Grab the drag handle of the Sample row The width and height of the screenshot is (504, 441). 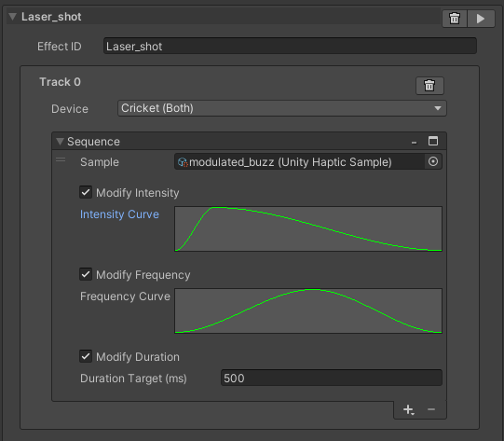click(61, 159)
